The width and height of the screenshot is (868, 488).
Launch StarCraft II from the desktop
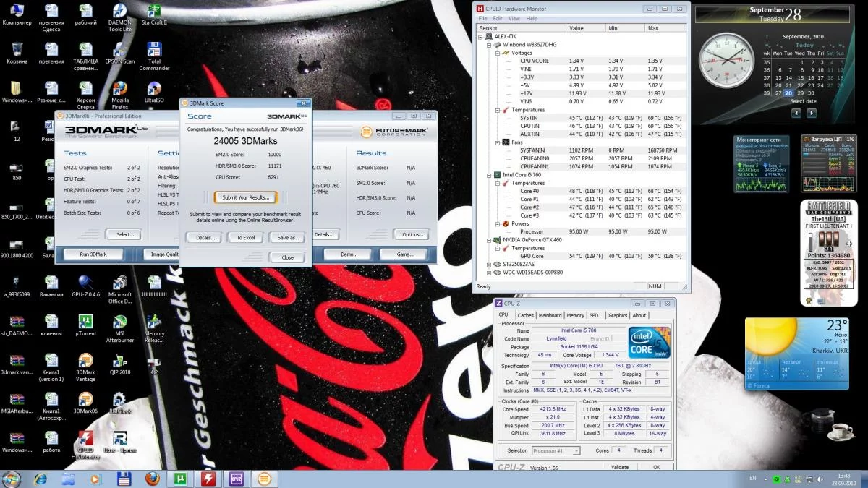coord(154,14)
